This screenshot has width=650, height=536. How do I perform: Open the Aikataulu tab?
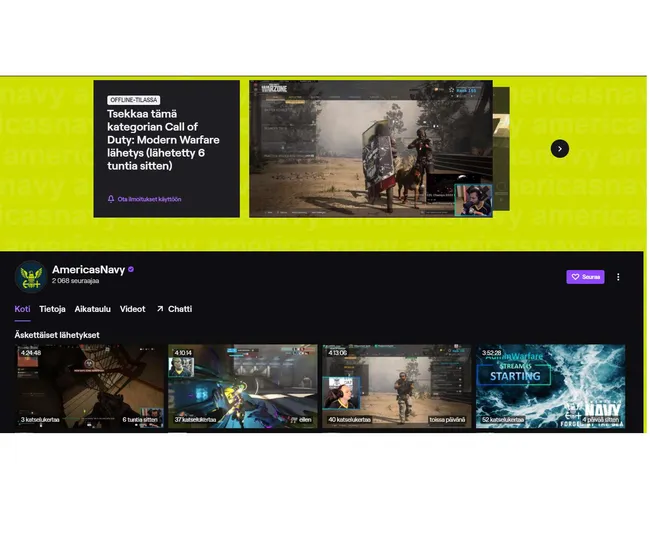coord(92,309)
